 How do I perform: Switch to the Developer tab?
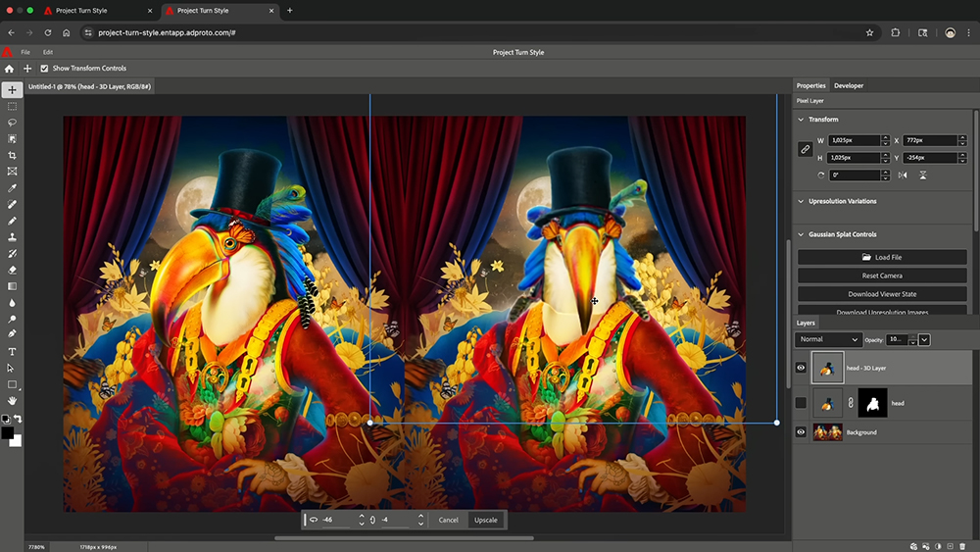849,85
